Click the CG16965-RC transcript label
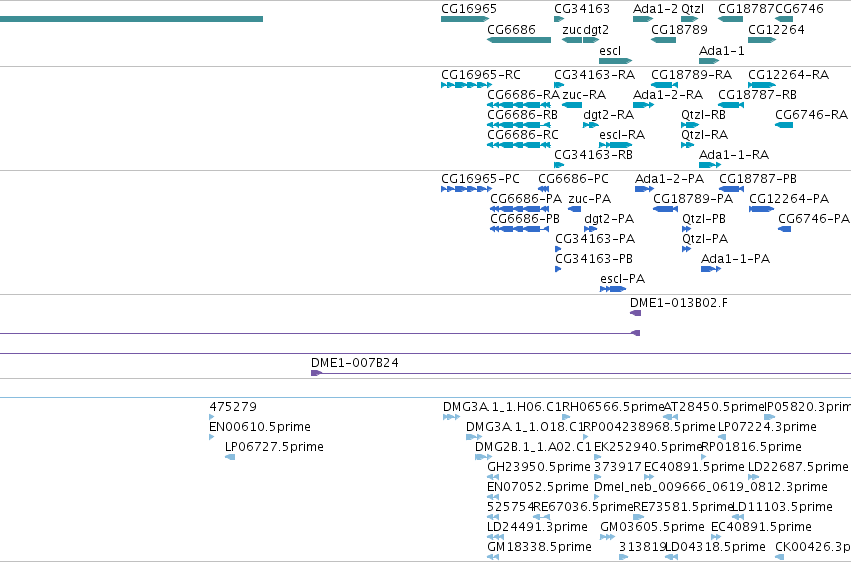 pyautogui.click(x=481, y=75)
